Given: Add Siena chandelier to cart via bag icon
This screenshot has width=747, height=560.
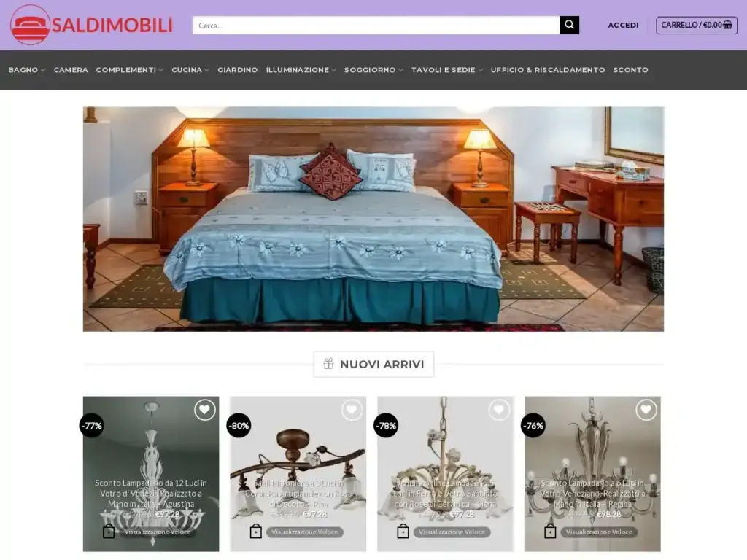Looking at the screenshot, I should [x=403, y=532].
